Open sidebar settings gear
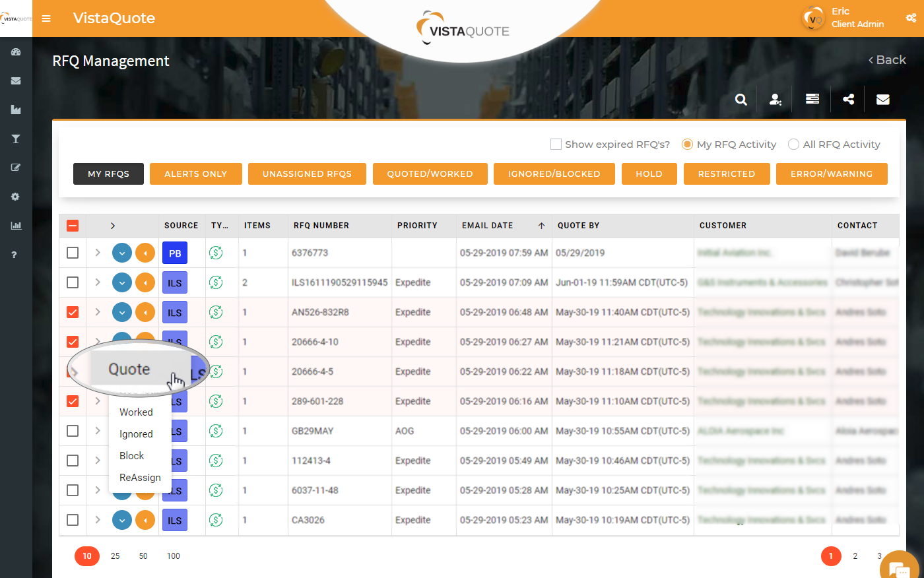 pyautogui.click(x=16, y=196)
